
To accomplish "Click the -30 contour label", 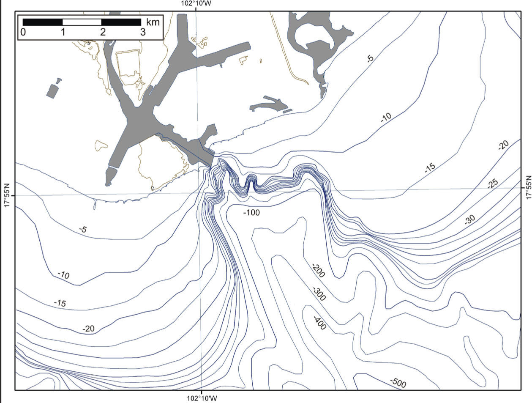I will coord(469,219).
